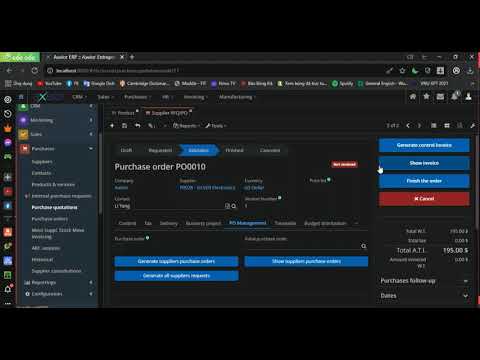
Task: Open the user profile icon
Action: tap(468, 97)
